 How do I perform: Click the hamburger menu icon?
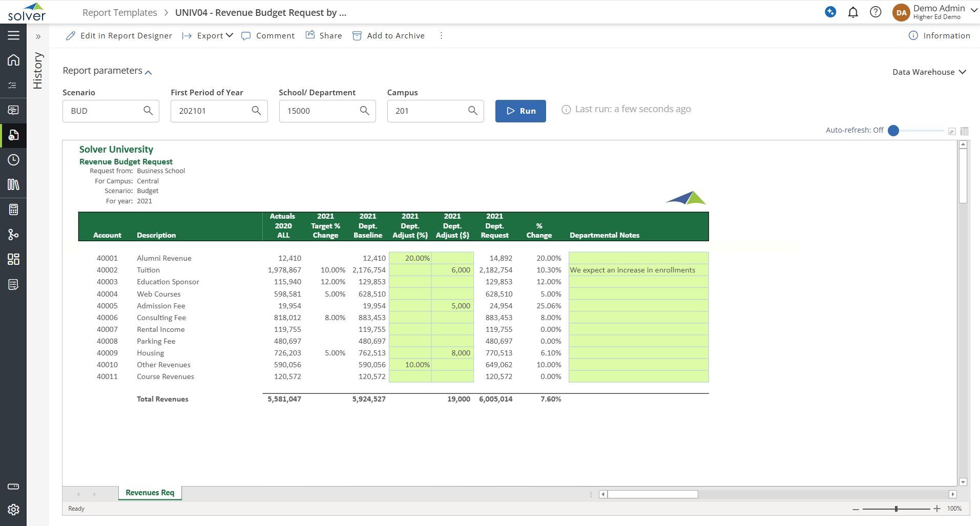13,35
